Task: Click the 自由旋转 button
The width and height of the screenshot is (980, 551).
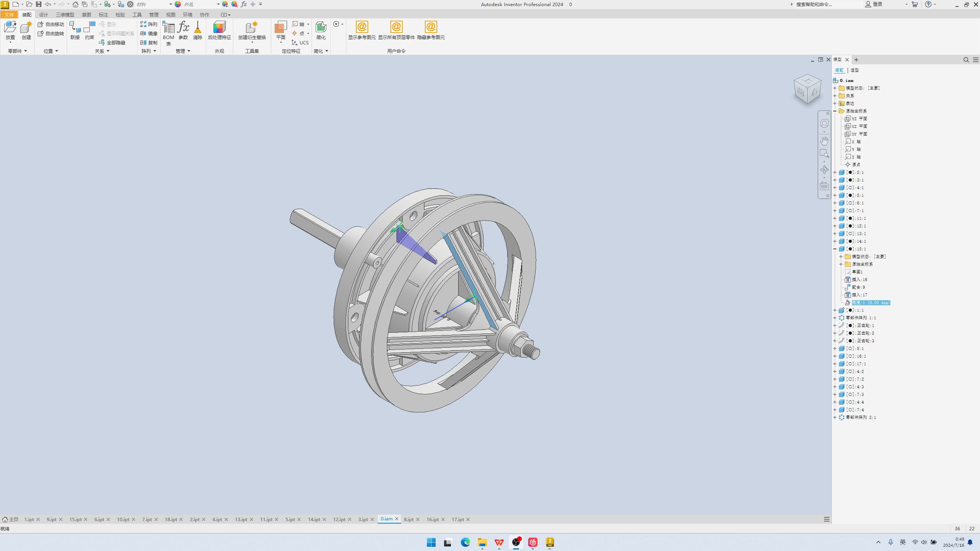Action: pyautogui.click(x=51, y=33)
